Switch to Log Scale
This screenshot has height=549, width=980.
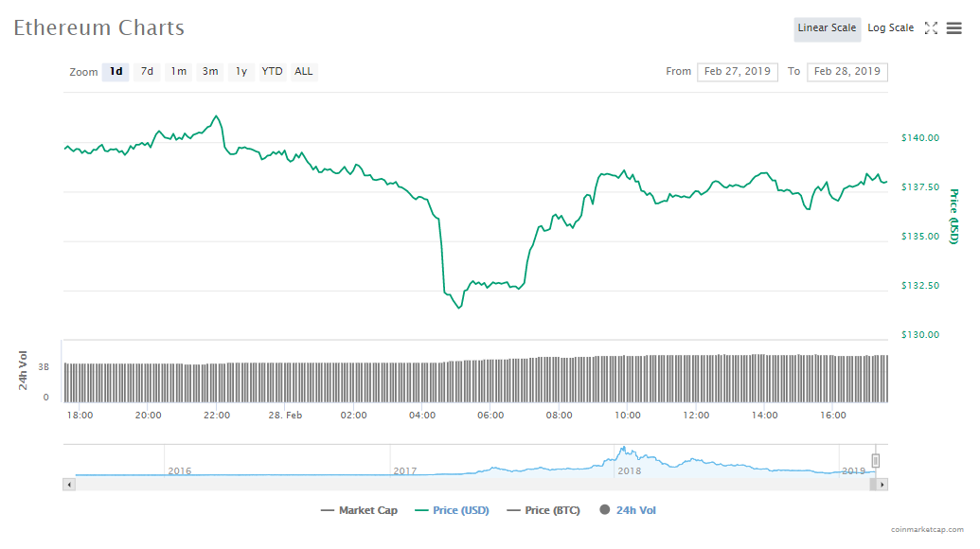point(890,28)
